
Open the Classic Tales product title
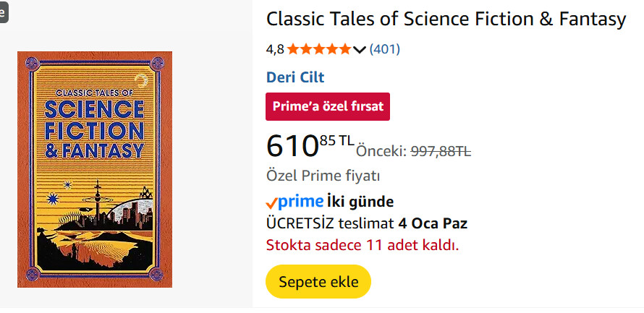click(446, 20)
